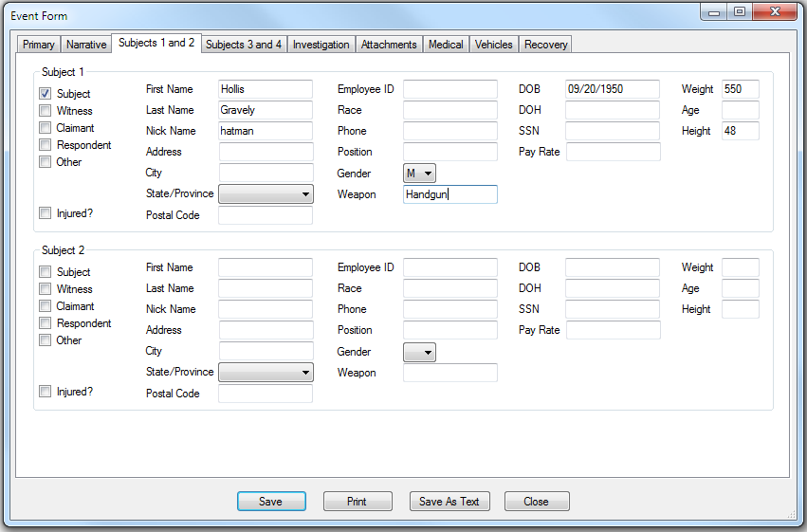Uncheck the Subject checkbox for Subject 1
807x532 pixels.
click(45, 94)
